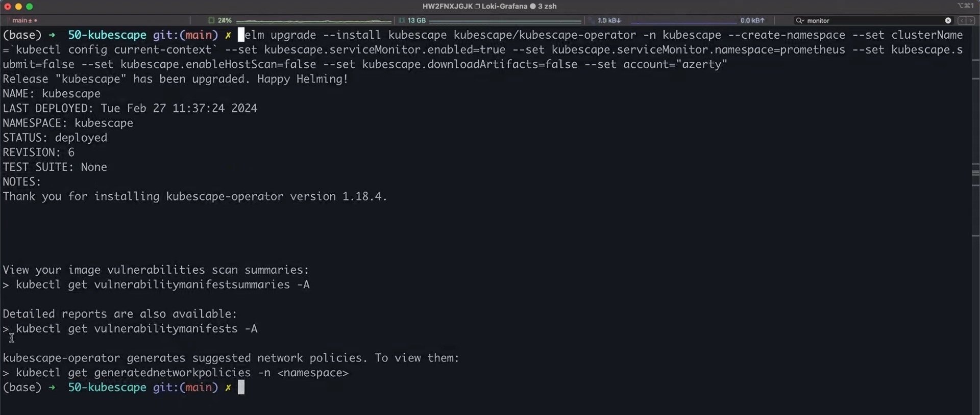Image resolution: width=980 pixels, height=415 pixels.
Task: Click the memory icon beside 13 GB
Action: point(402,20)
